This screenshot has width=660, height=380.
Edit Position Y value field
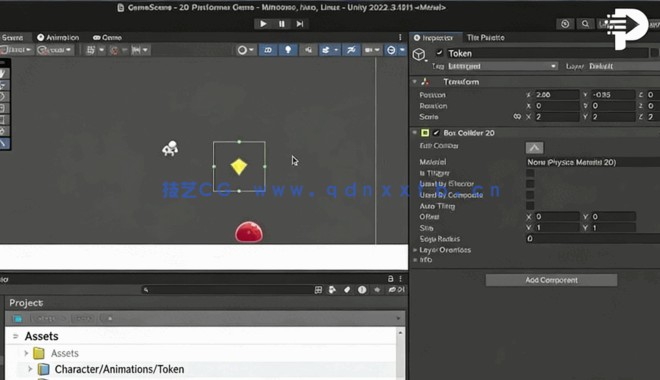(612, 95)
